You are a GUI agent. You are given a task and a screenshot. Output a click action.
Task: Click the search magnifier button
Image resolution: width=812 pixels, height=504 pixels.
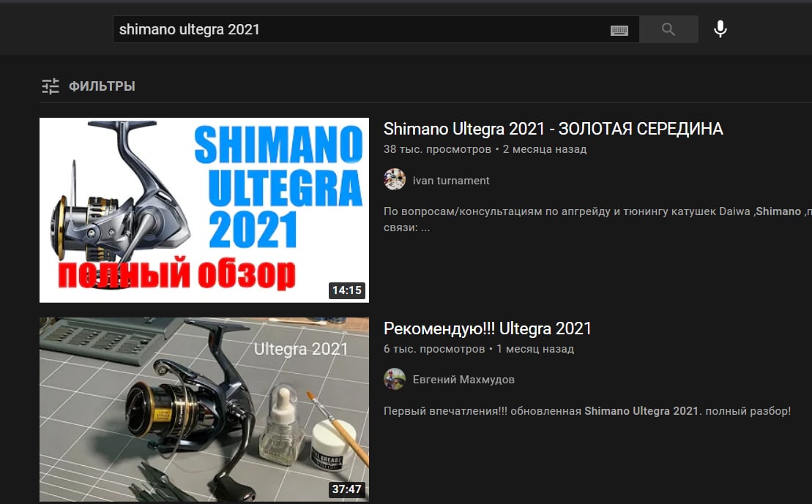(x=668, y=29)
